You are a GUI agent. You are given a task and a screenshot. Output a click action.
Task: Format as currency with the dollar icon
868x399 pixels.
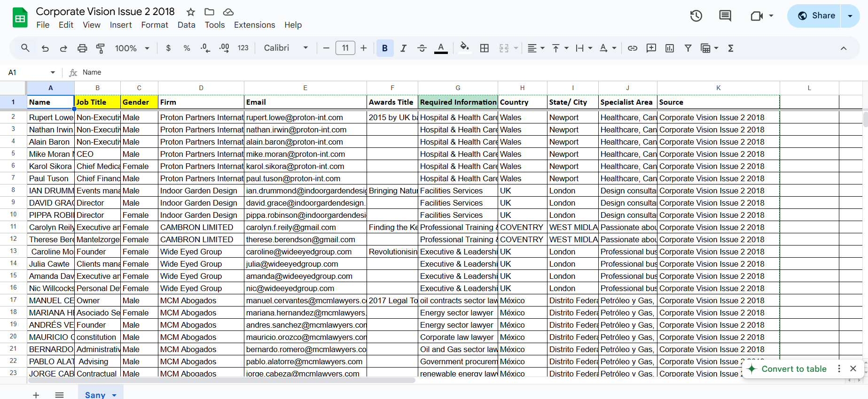(x=168, y=48)
